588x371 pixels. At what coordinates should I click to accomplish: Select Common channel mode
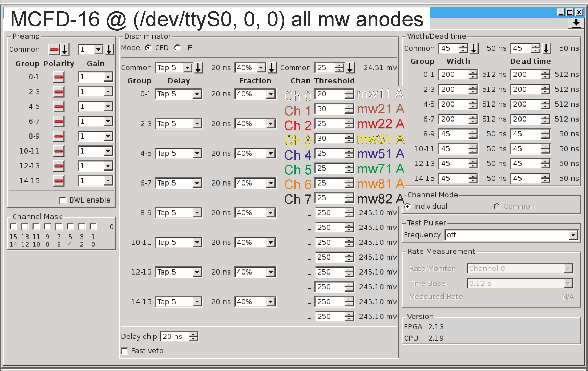point(497,207)
